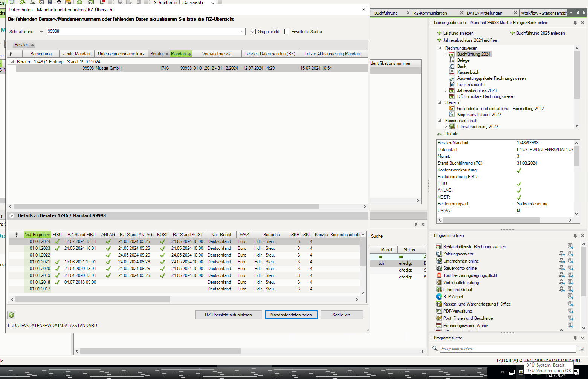Open Tool Rechnungslegungspflicht icon
This screenshot has width=588, height=379.
[x=439, y=275]
